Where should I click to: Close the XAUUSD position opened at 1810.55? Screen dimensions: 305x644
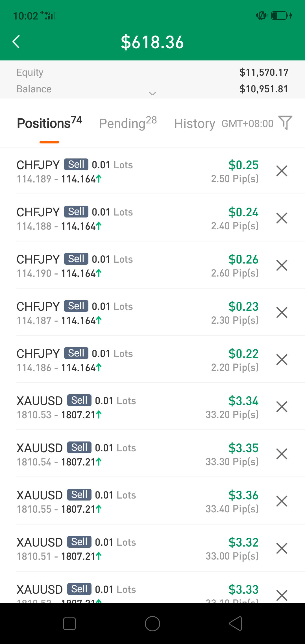[282, 501]
